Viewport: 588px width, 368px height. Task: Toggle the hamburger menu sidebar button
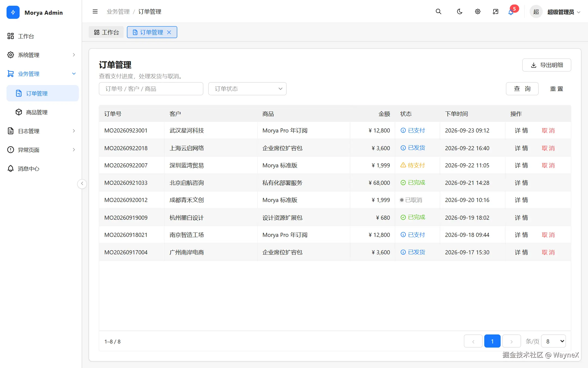[x=95, y=11]
